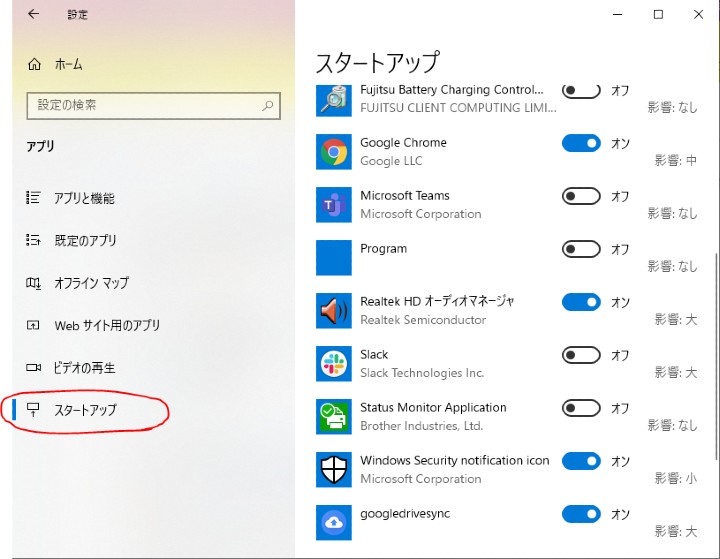Select オフライン マップ in sidebar

[x=91, y=283]
